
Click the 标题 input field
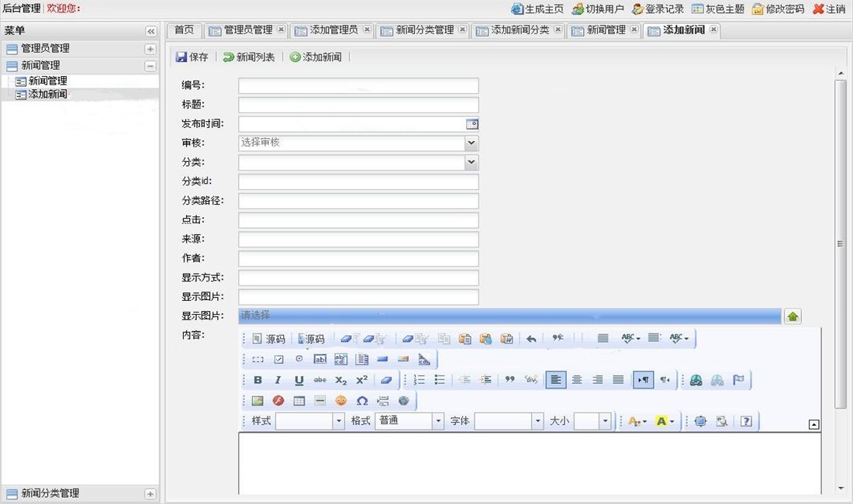358,105
